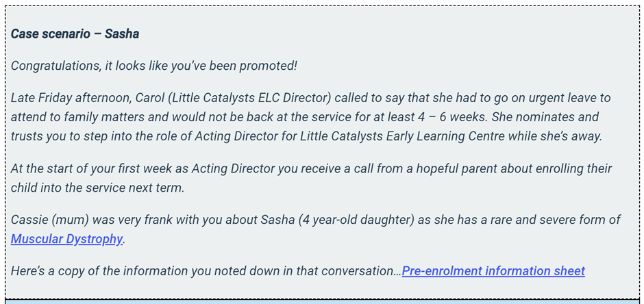Screen dimensions: 644x304
Task: Open the Pre-enrolment information sheet link
Action: point(493,270)
